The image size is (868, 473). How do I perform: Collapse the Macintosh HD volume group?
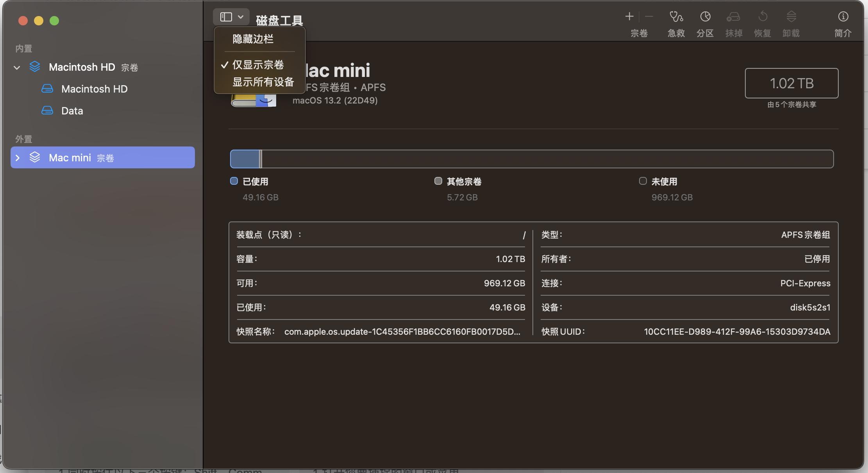click(x=17, y=67)
